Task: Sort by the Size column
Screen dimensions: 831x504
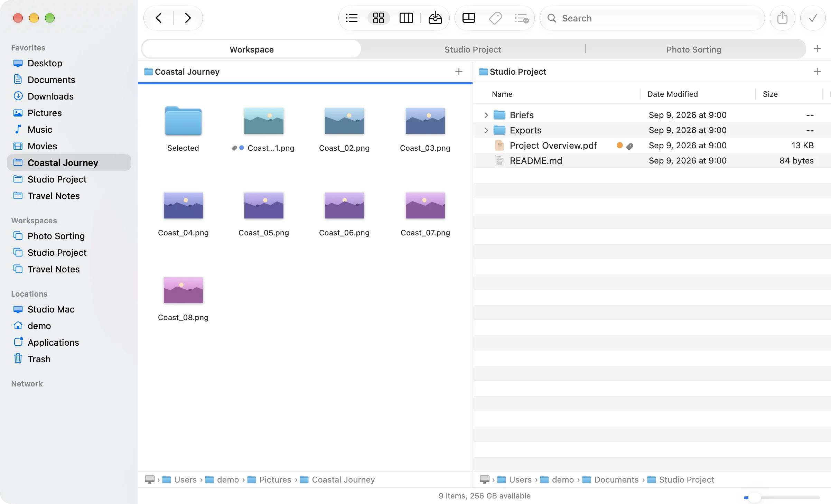Action: 770,94
